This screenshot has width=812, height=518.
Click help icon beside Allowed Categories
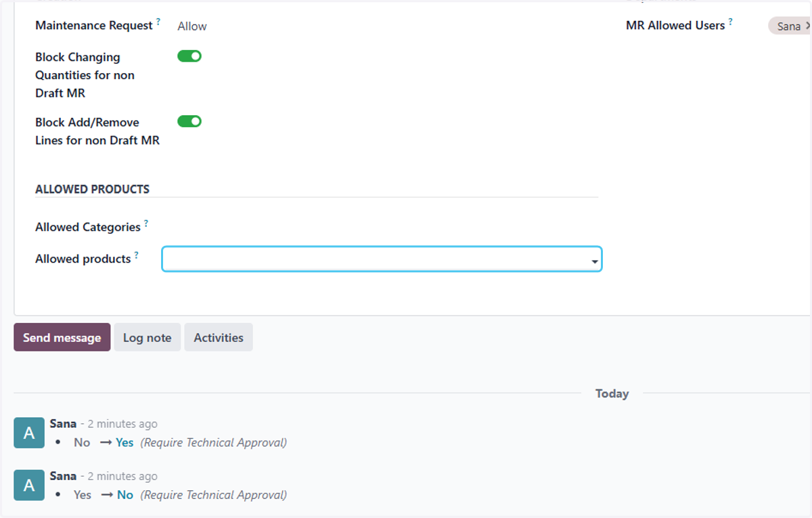pos(146,223)
